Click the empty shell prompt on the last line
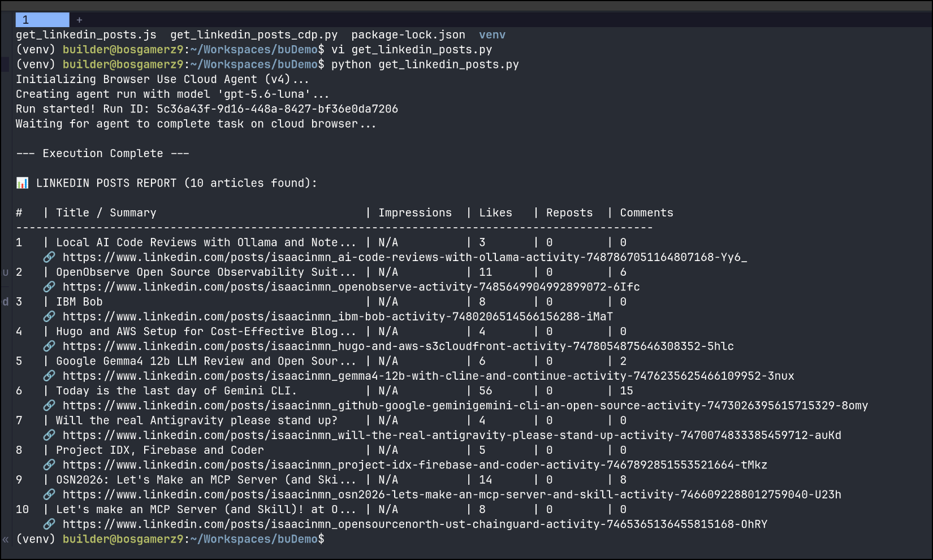Screen dimensions: 933x560 [170, 539]
